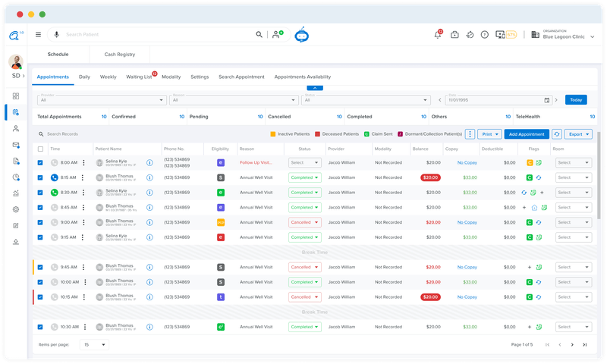Open the Cash Registry tab
The image size is (607, 364).
(x=120, y=55)
